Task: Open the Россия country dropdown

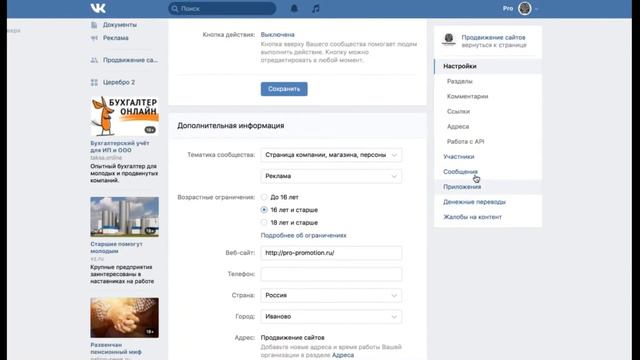Action: point(331,296)
